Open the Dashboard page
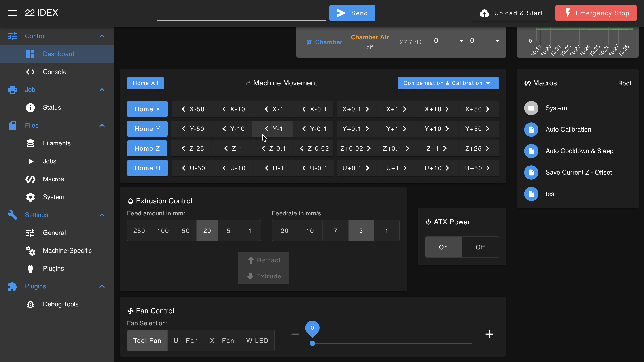This screenshot has width=644, height=362. [x=57, y=54]
